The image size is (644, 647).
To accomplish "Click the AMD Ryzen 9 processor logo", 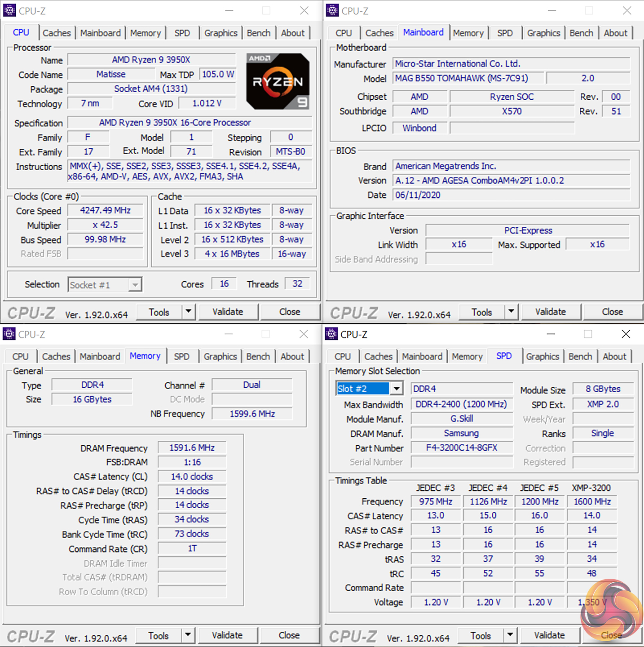I will point(278,81).
